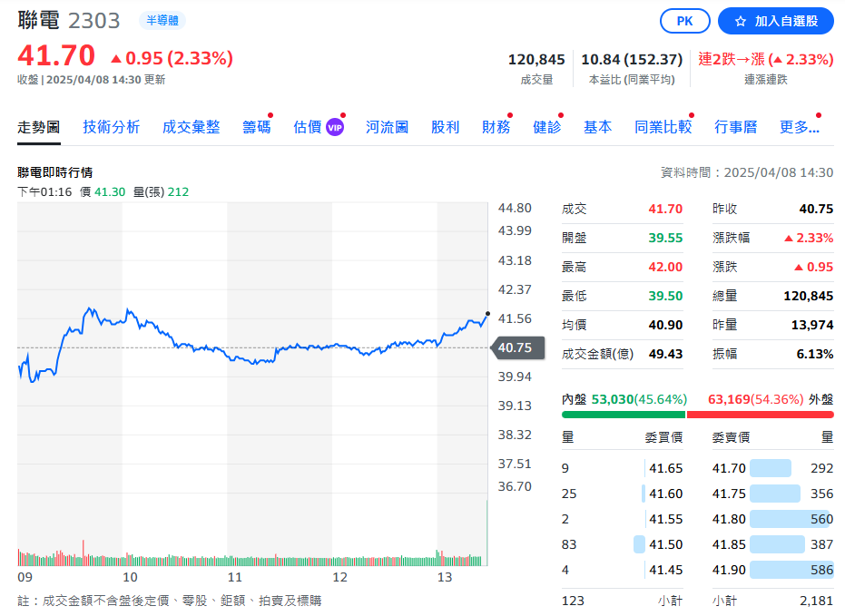This screenshot has height=616, width=845.
Task: Click the ask volume 586
Action: tap(821, 570)
